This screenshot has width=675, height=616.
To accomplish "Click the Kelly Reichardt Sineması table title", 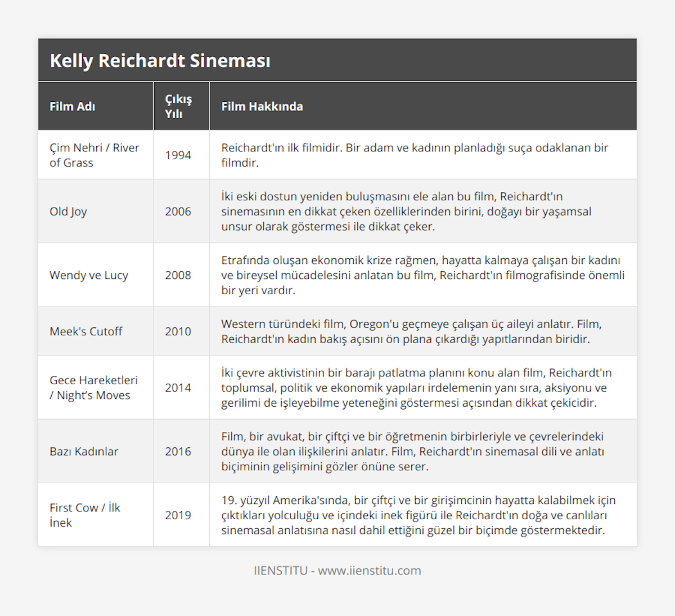I will [x=160, y=61].
